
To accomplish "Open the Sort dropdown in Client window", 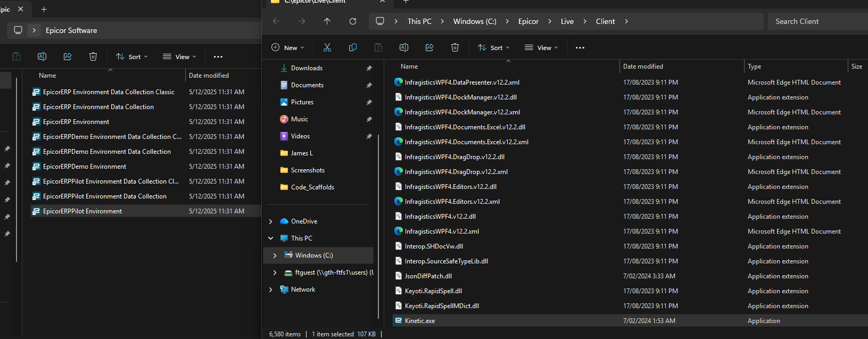I will coord(493,47).
